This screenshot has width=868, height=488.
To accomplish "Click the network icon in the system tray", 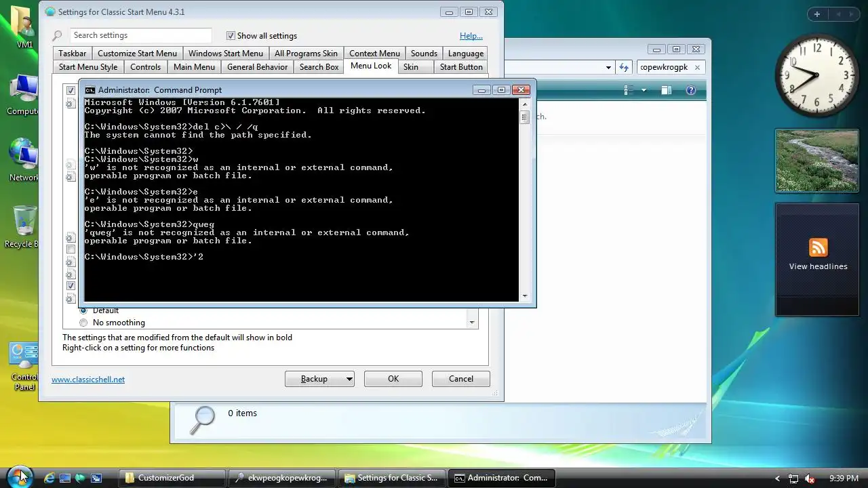I will pos(793,478).
